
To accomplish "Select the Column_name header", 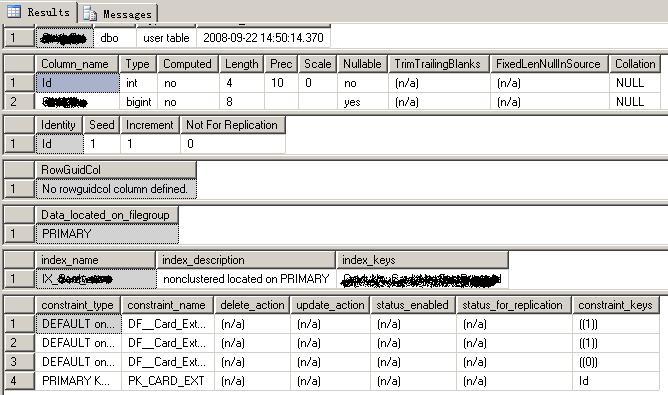I will 76,64.
